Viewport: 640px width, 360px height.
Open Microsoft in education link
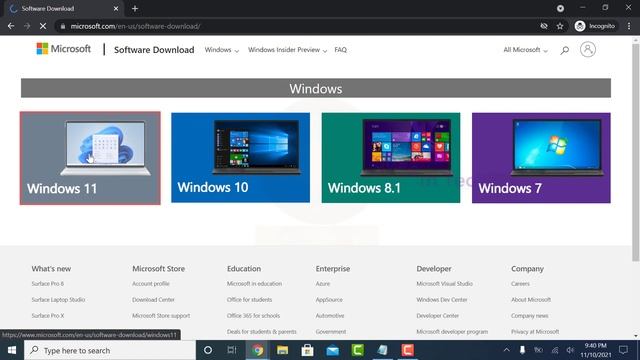[x=254, y=284]
